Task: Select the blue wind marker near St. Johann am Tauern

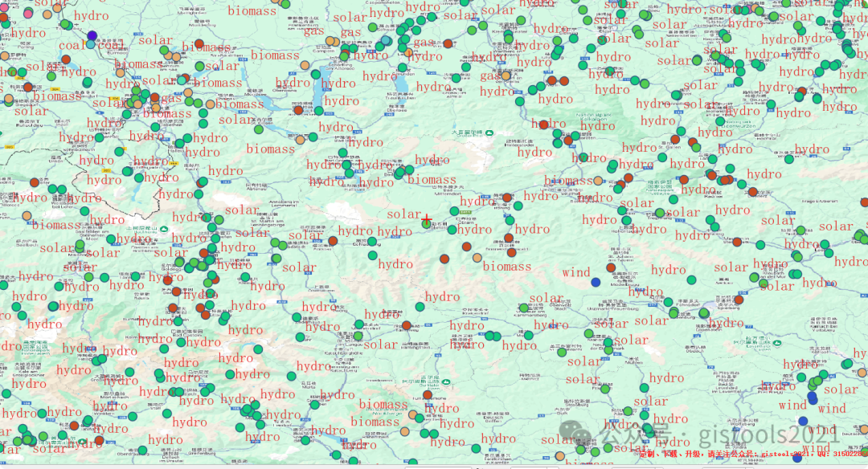Action: point(596,282)
